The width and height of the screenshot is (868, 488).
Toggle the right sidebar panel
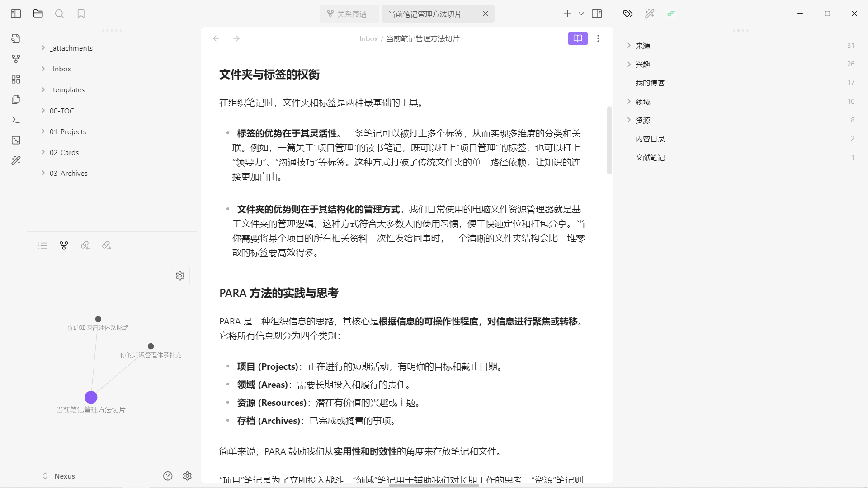tap(597, 14)
